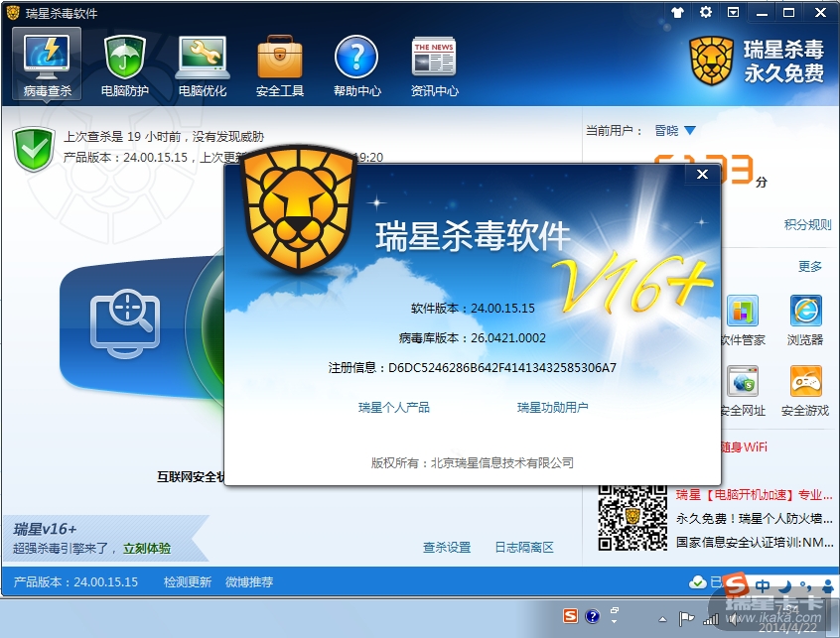Click the green shield status icon
This screenshot has width=840, height=638.
coord(34,149)
